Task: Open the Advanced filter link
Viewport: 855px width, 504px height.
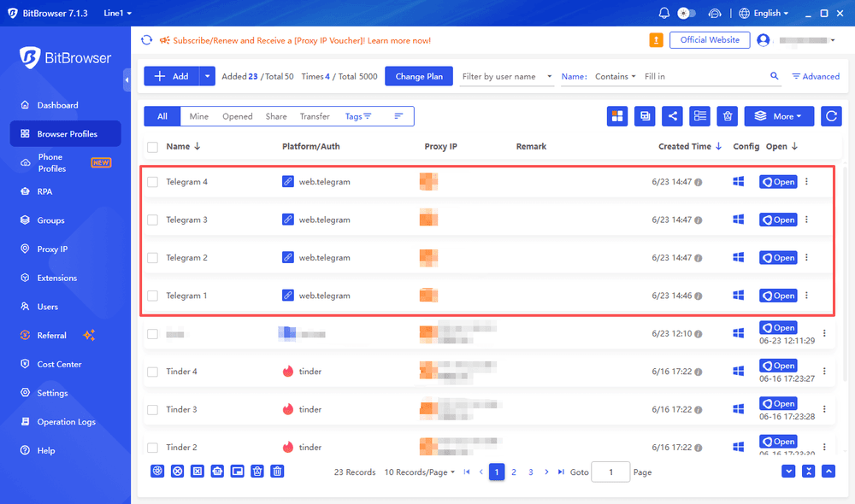Action: (815, 76)
